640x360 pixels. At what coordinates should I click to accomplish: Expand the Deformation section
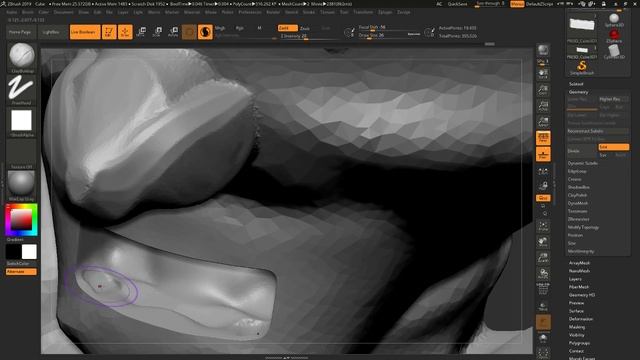tap(581, 319)
